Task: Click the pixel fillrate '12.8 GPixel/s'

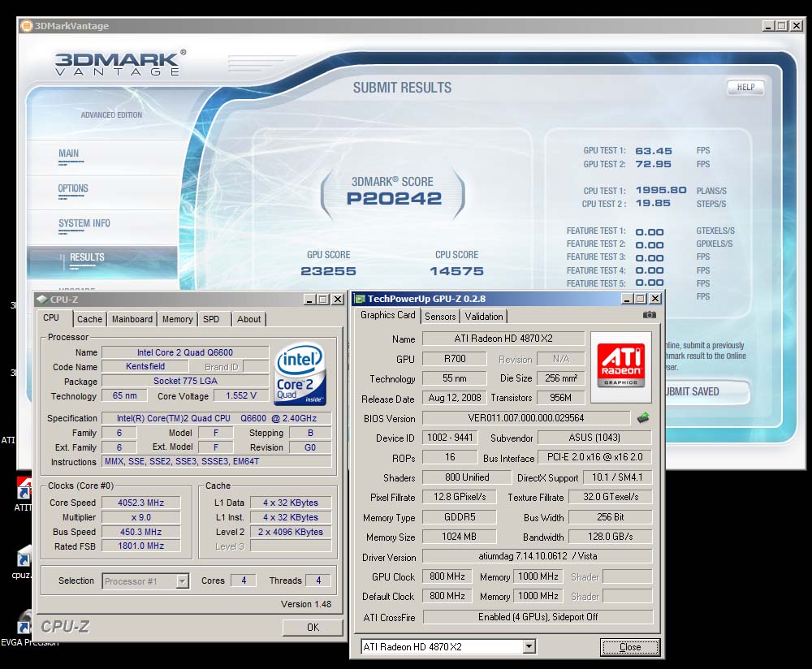Action: pos(460,497)
